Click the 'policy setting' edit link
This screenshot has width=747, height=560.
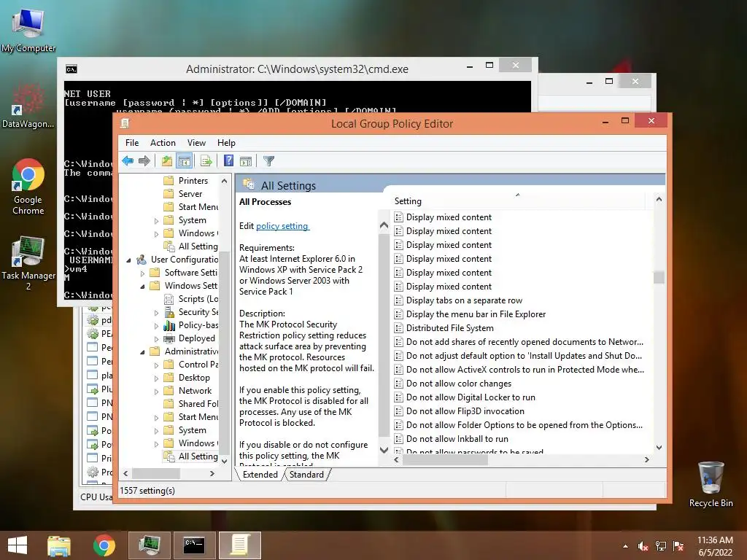click(x=282, y=226)
